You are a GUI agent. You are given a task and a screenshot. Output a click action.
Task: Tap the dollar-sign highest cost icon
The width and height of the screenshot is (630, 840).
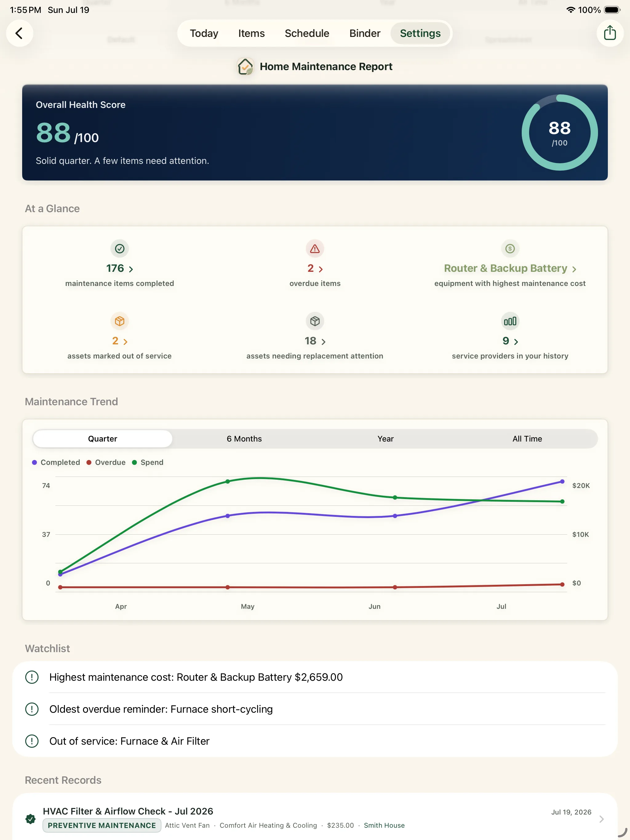510,249
